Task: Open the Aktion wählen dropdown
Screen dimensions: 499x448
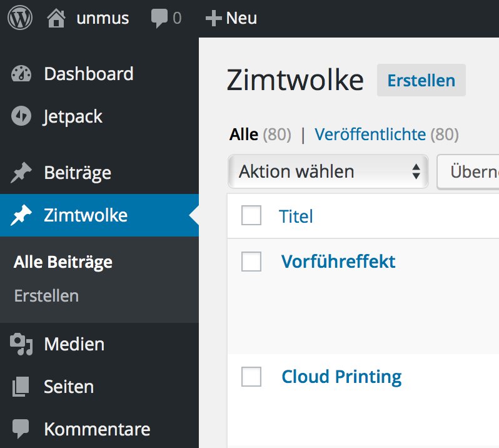Action: pos(328,171)
